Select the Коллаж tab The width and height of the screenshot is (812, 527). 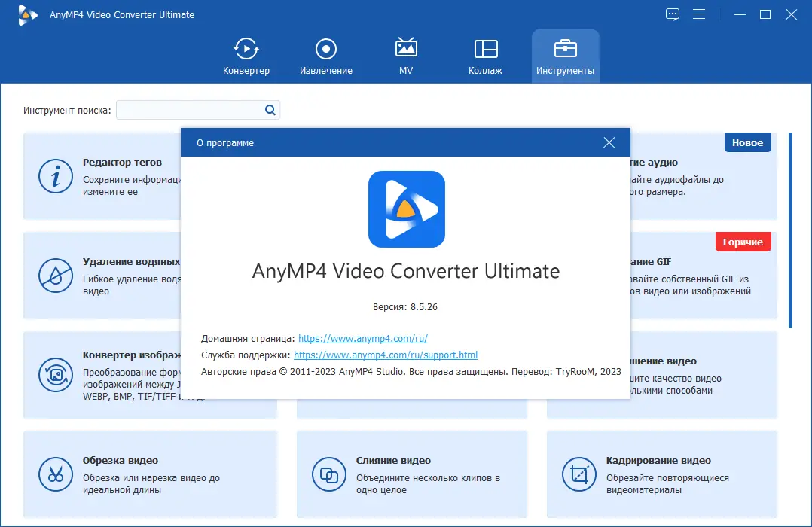click(485, 56)
